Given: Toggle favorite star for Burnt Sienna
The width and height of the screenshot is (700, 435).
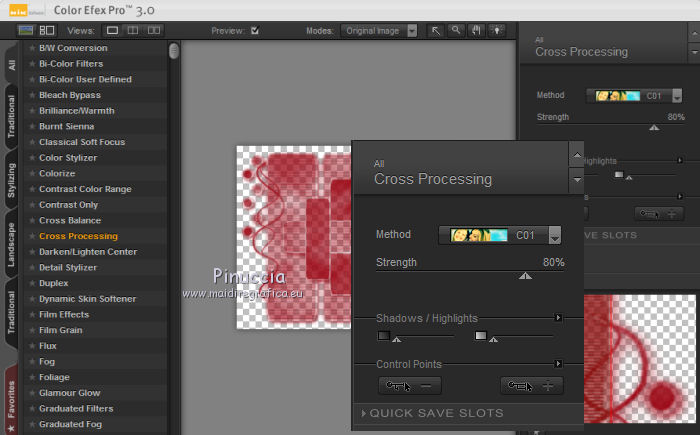Looking at the screenshot, I should (x=32, y=126).
